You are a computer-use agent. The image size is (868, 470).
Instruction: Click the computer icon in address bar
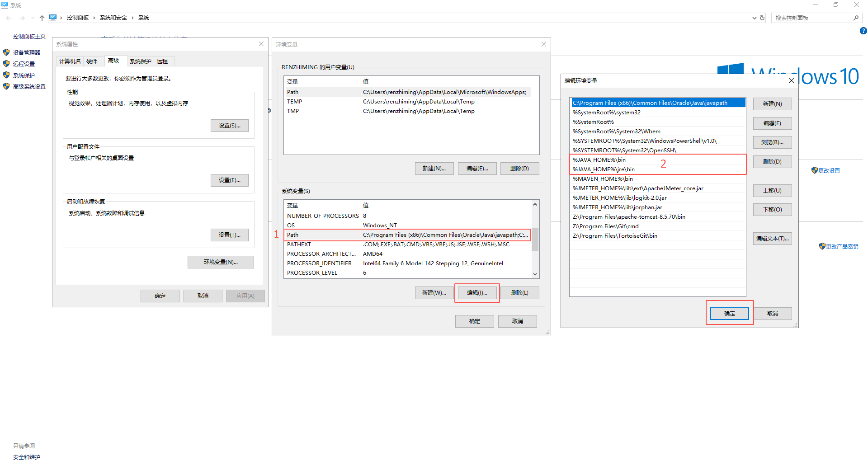tap(53, 18)
